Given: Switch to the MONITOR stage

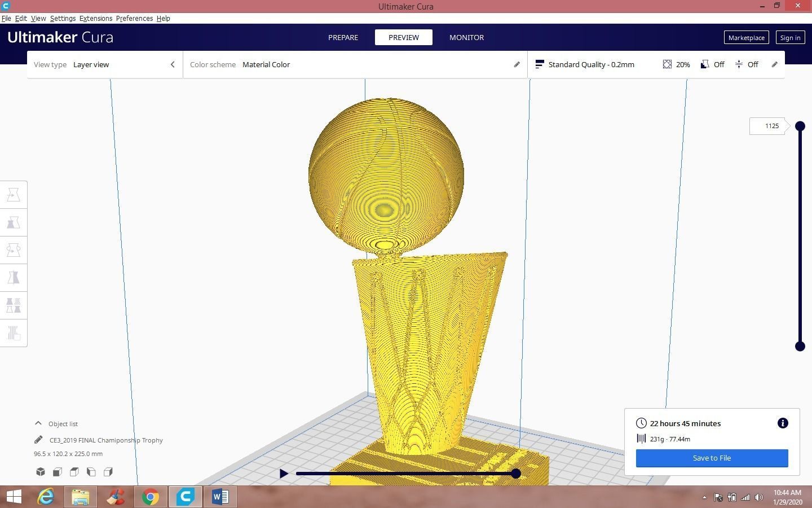Looking at the screenshot, I should [466, 37].
